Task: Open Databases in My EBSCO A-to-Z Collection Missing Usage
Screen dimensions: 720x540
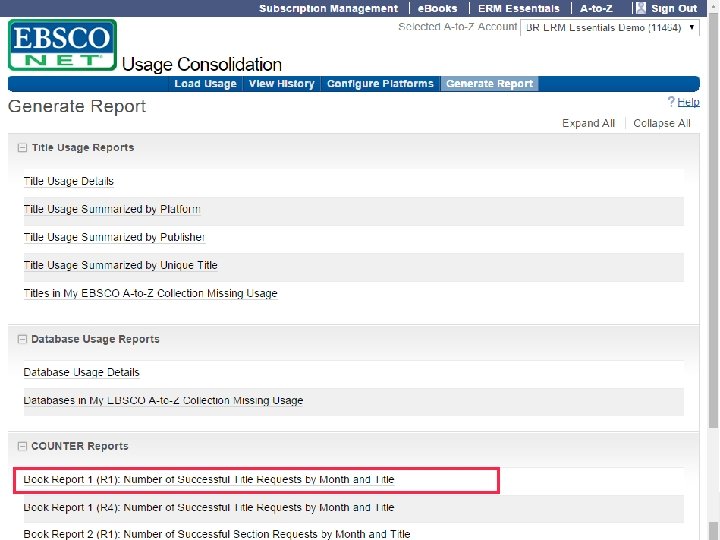Action: pos(163,400)
